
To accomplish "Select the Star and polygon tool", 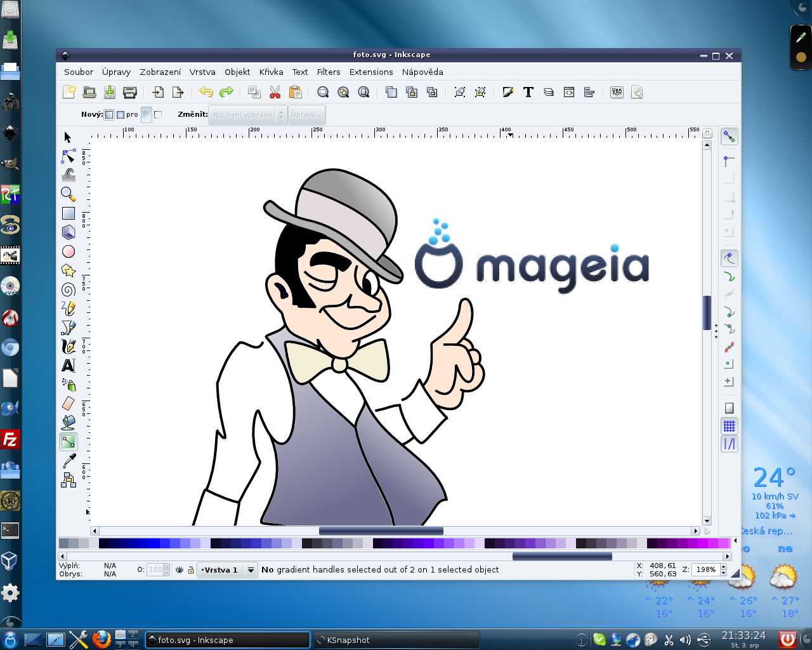I will 69,270.
